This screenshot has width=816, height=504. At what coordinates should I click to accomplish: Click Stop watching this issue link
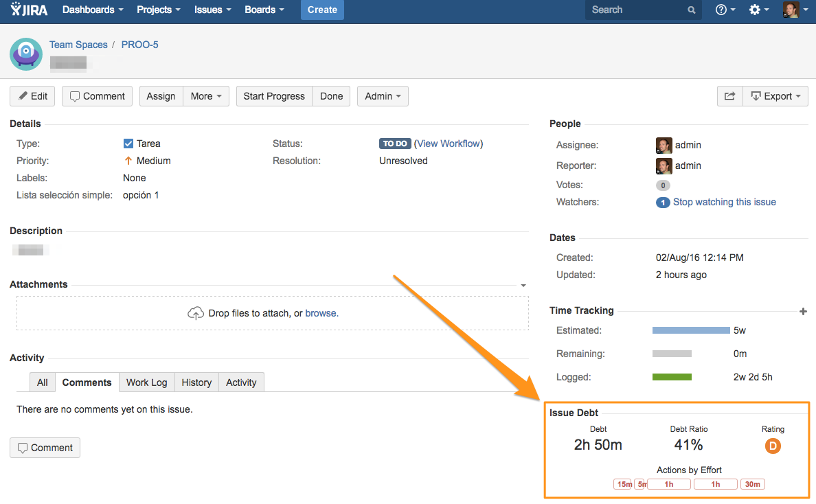pos(724,202)
